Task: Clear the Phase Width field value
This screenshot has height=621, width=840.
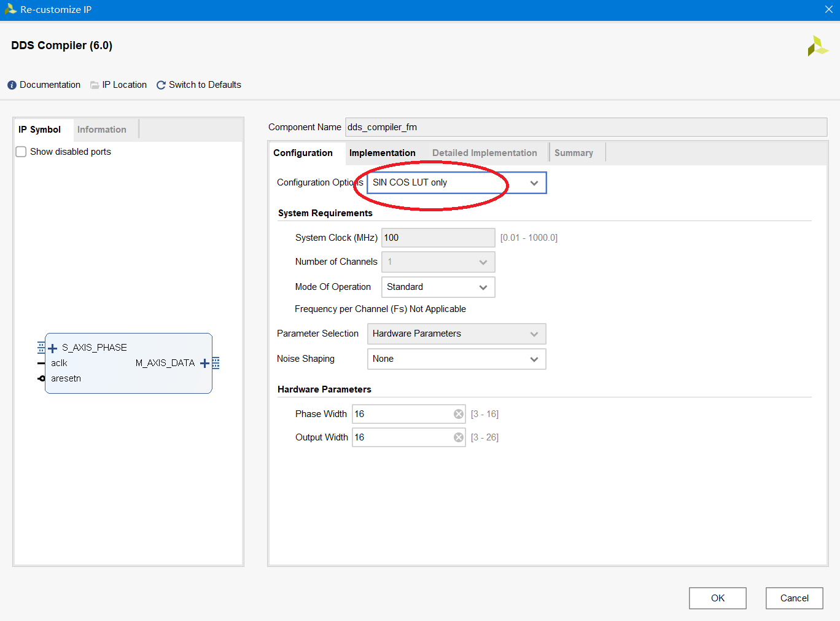Action: (459, 414)
